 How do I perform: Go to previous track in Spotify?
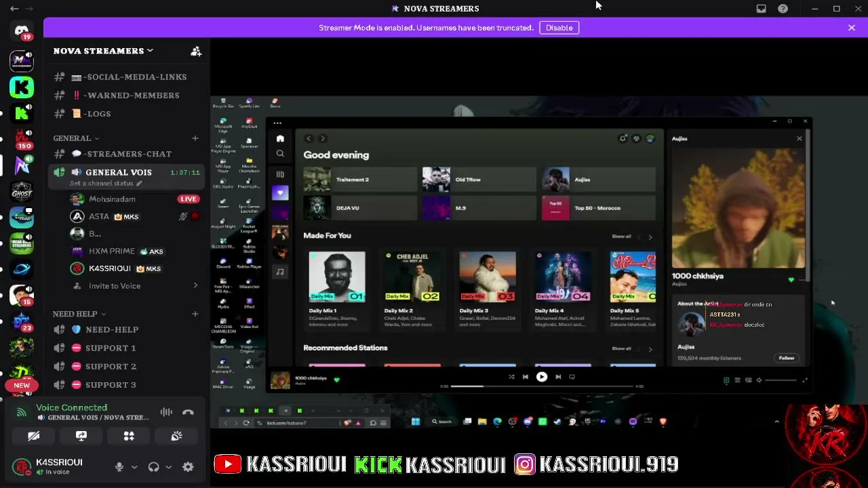pyautogui.click(x=525, y=377)
